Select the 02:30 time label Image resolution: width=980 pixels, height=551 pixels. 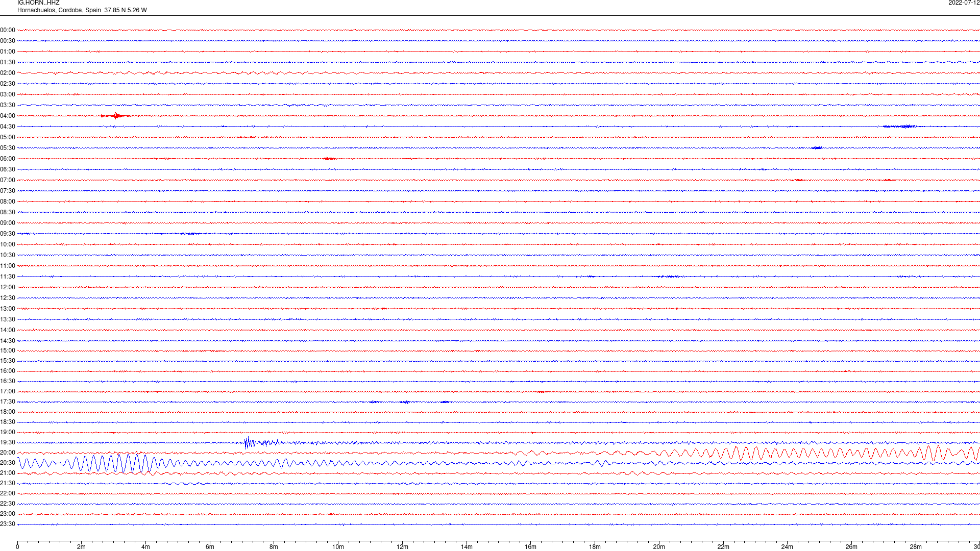pos(8,84)
